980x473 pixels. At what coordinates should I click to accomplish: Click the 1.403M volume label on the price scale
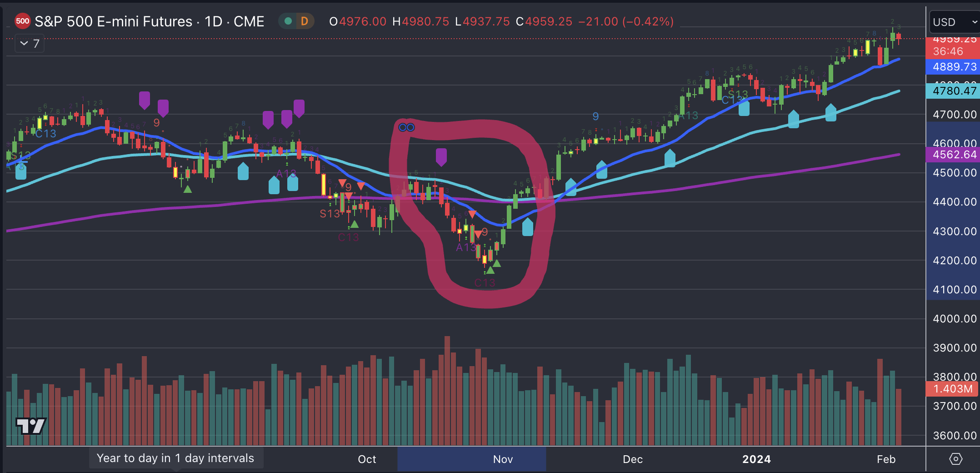(x=953, y=389)
